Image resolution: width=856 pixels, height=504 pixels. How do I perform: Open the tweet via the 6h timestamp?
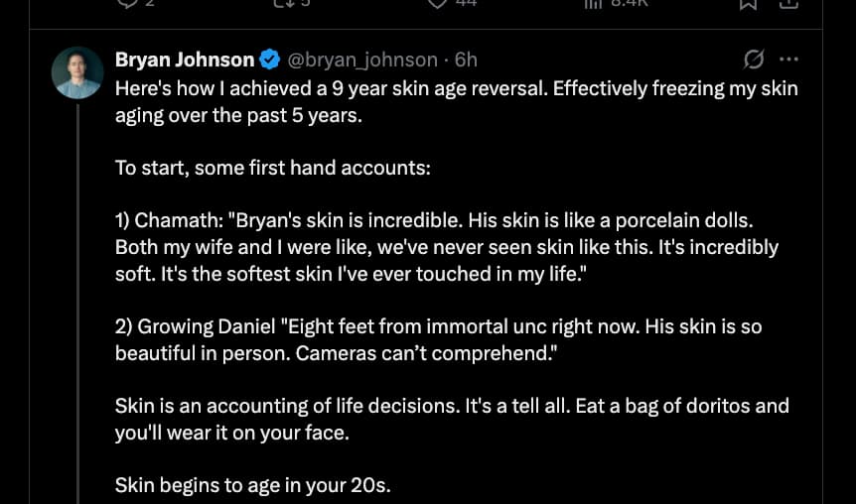[466, 60]
